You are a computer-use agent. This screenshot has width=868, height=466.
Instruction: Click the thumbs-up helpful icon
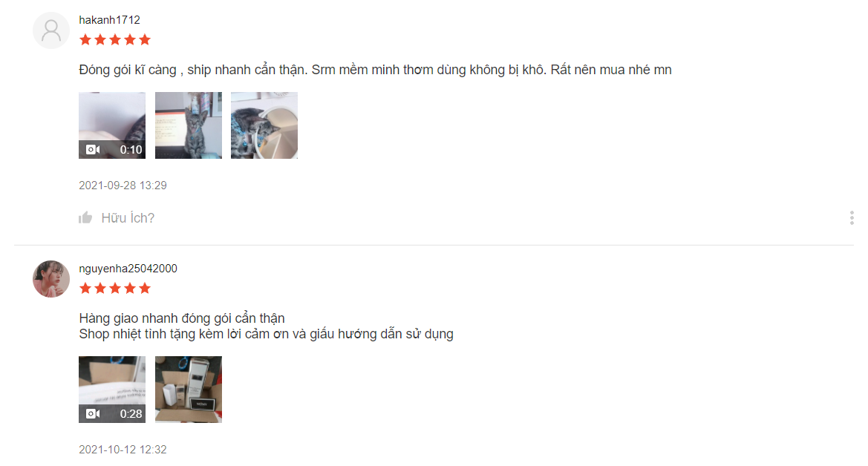click(85, 218)
